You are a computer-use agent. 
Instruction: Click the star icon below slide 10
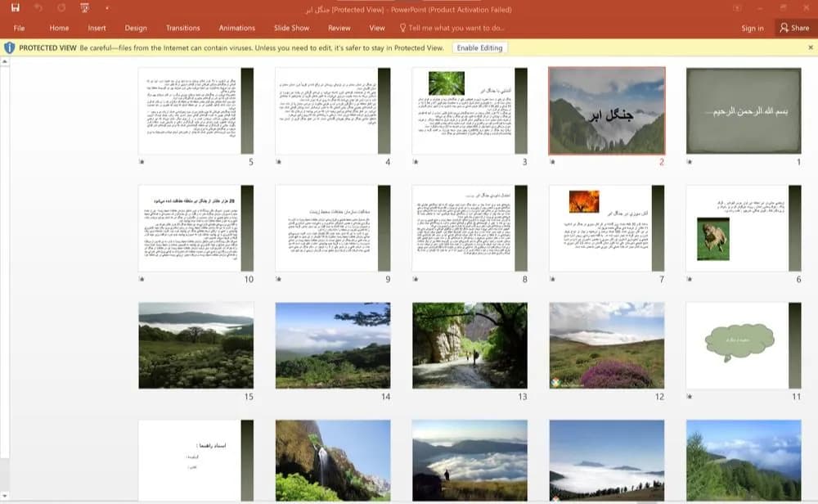[142, 279]
